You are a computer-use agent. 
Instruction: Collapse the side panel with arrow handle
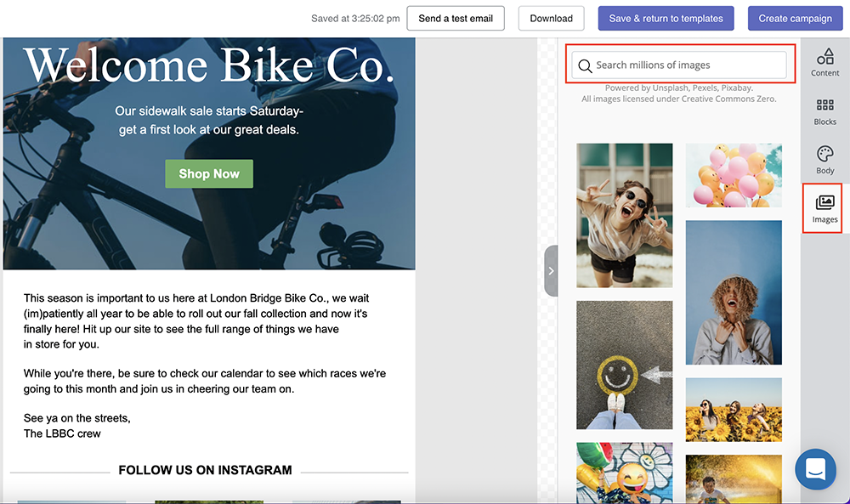tap(551, 270)
